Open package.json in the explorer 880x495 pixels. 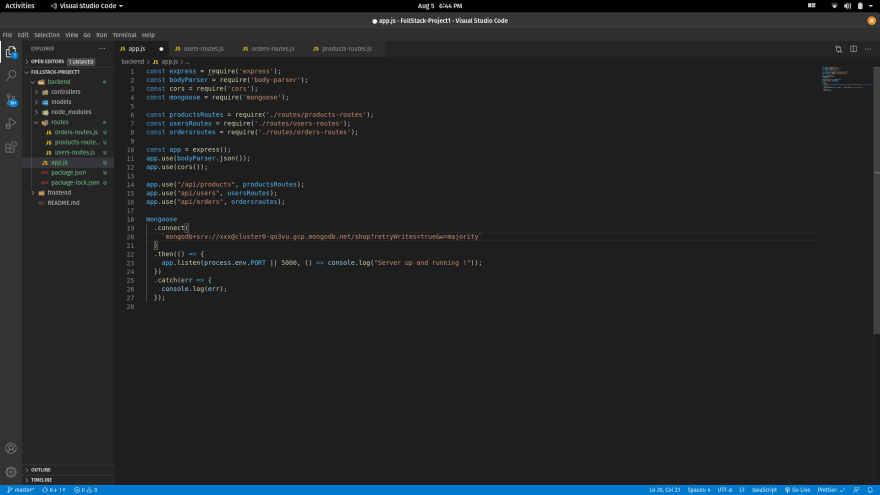[68, 173]
